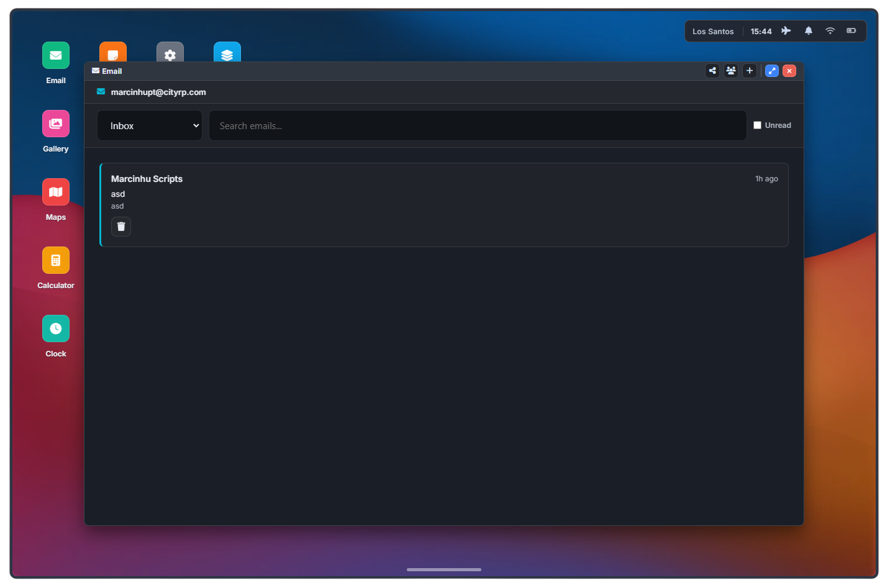
Task: Compose new email with plus icon
Action: 750,71
